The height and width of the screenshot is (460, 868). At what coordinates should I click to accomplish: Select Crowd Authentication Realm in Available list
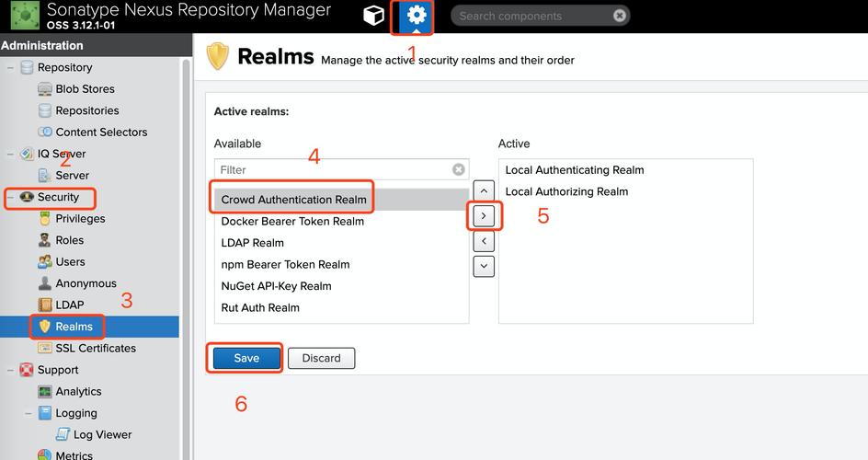pyautogui.click(x=293, y=200)
